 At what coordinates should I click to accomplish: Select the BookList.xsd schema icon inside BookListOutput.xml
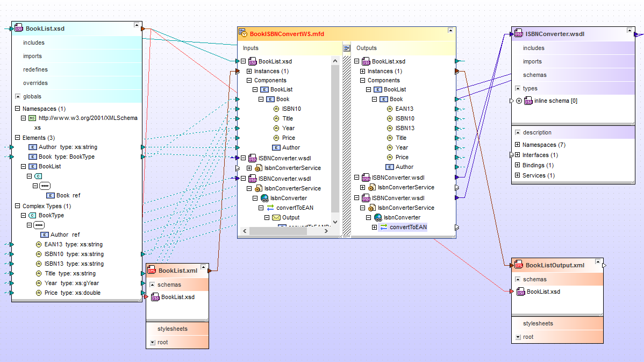(520, 292)
